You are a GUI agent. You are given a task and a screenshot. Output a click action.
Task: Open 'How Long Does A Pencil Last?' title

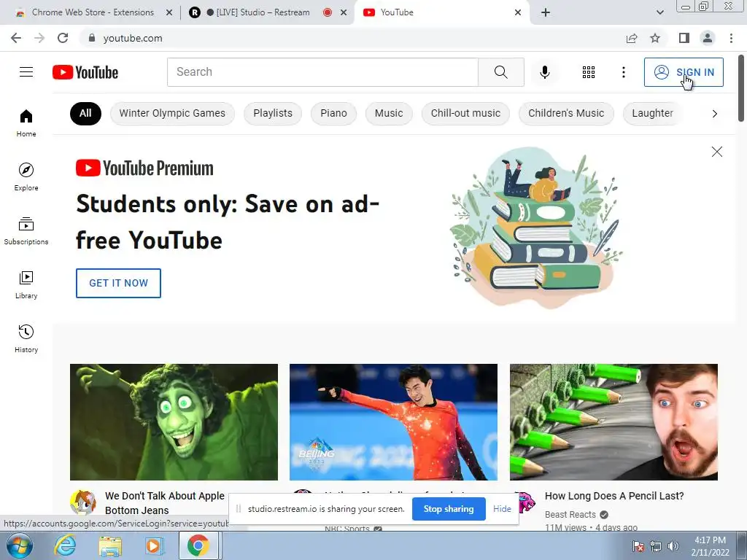click(614, 496)
